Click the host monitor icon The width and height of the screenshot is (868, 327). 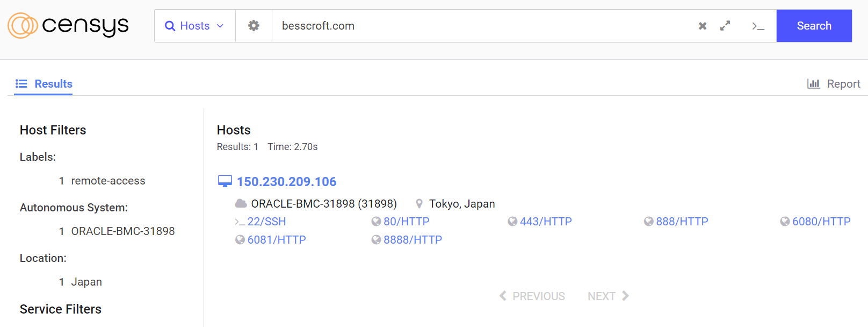(225, 181)
